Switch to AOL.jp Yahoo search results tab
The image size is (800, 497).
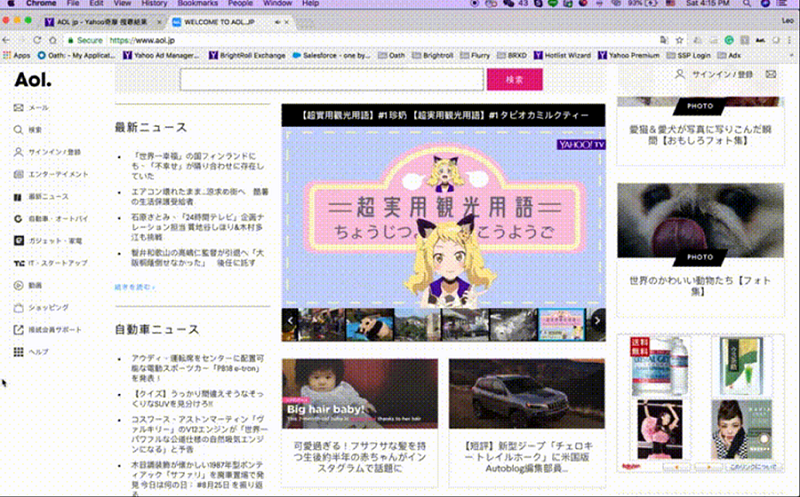102,22
